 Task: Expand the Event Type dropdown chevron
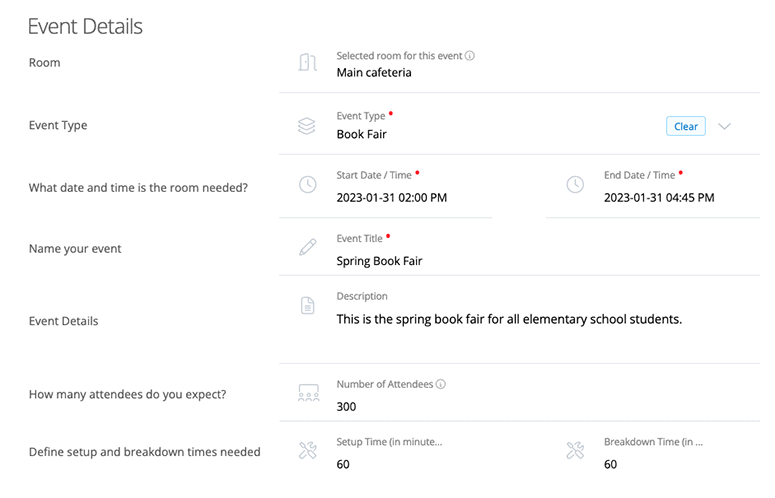tap(725, 126)
